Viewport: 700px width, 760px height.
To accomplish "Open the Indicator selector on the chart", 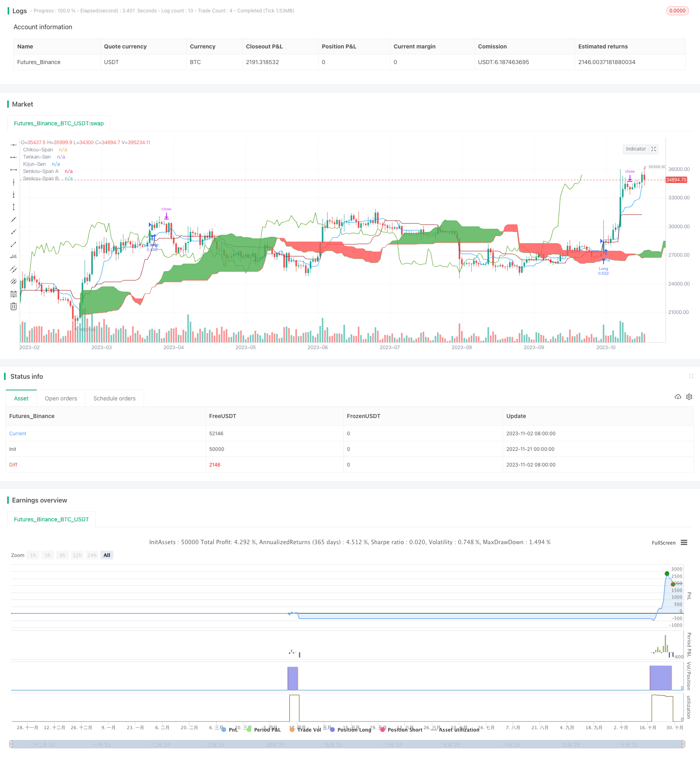I will tap(636, 149).
